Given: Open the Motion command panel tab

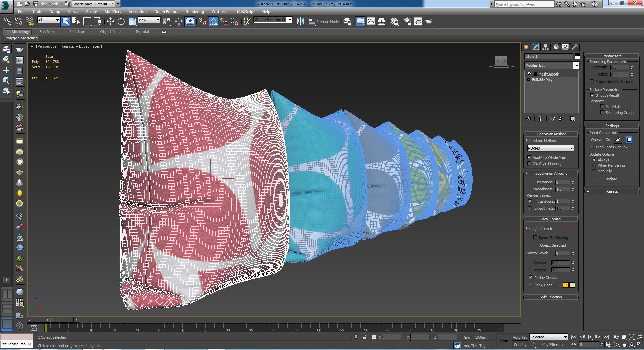Looking at the screenshot, I should point(556,47).
